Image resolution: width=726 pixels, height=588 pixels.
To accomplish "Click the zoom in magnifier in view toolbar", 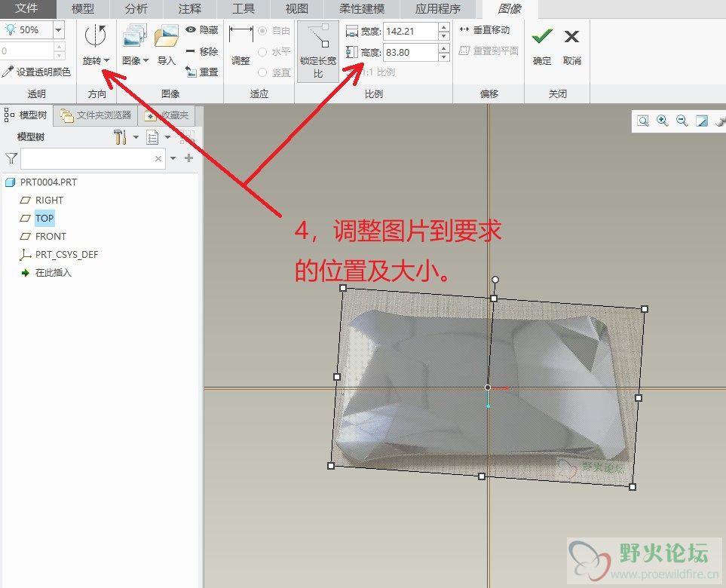I will click(x=663, y=121).
